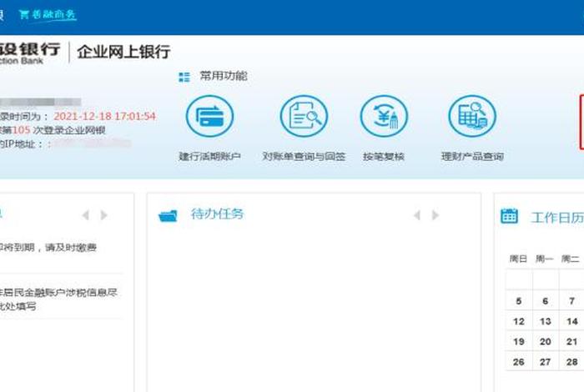Show previous notice in the left panel

click(x=86, y=215)
